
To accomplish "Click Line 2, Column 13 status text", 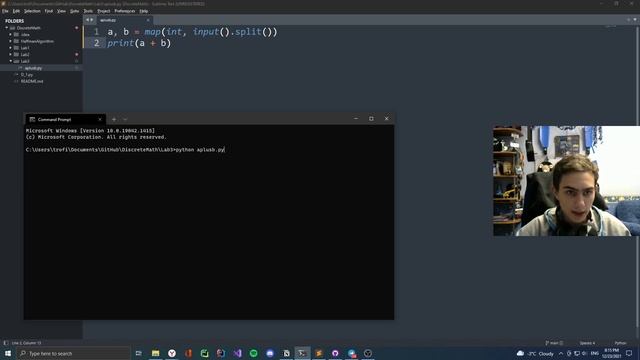I will coord(27,343).
